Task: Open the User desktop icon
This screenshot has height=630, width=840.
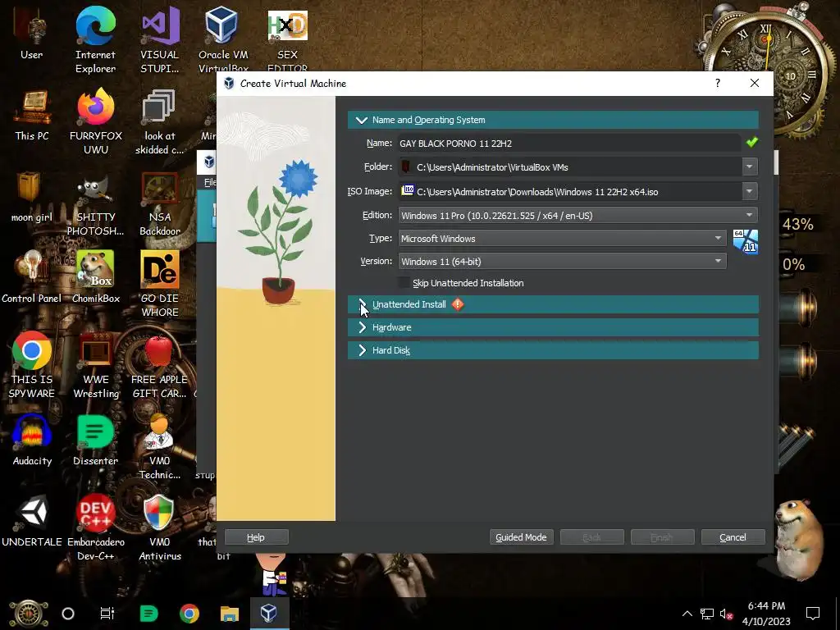Action: click(x=31, y=34)
